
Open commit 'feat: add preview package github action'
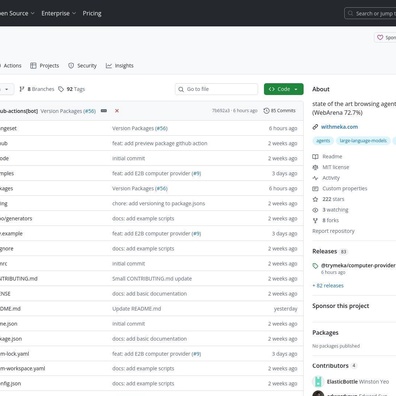(160, 143)
